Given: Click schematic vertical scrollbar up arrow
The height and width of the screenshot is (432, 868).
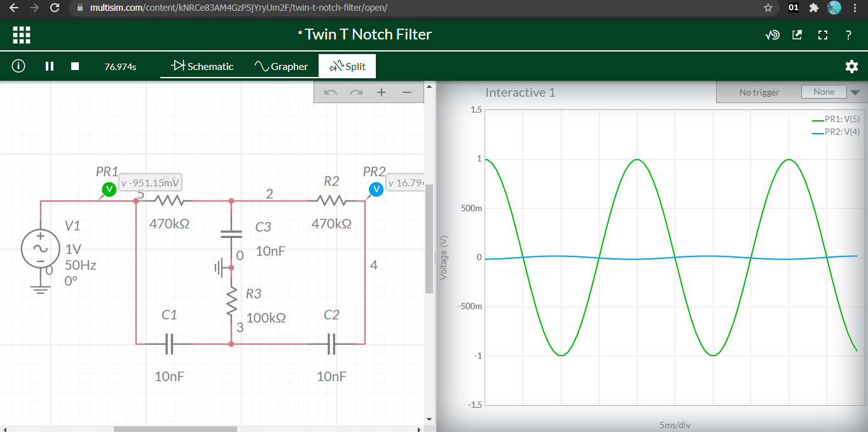Looking at the screenshot, I should pos(429,86).
